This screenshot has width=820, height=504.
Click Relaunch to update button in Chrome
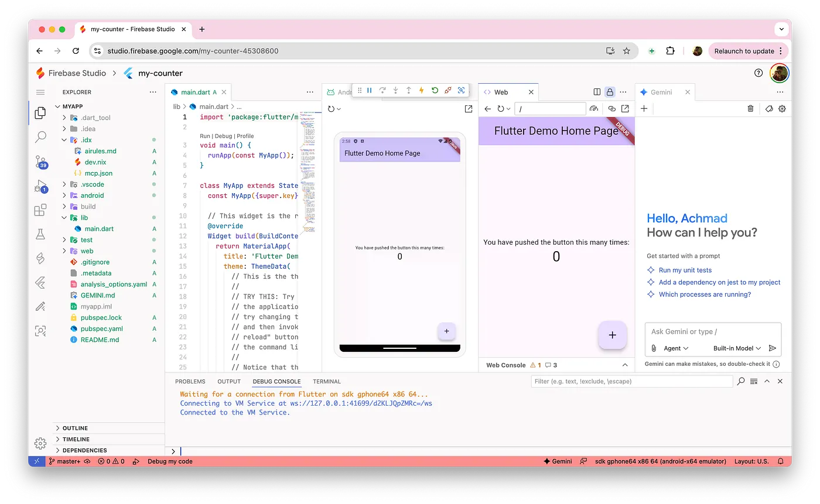748,51
